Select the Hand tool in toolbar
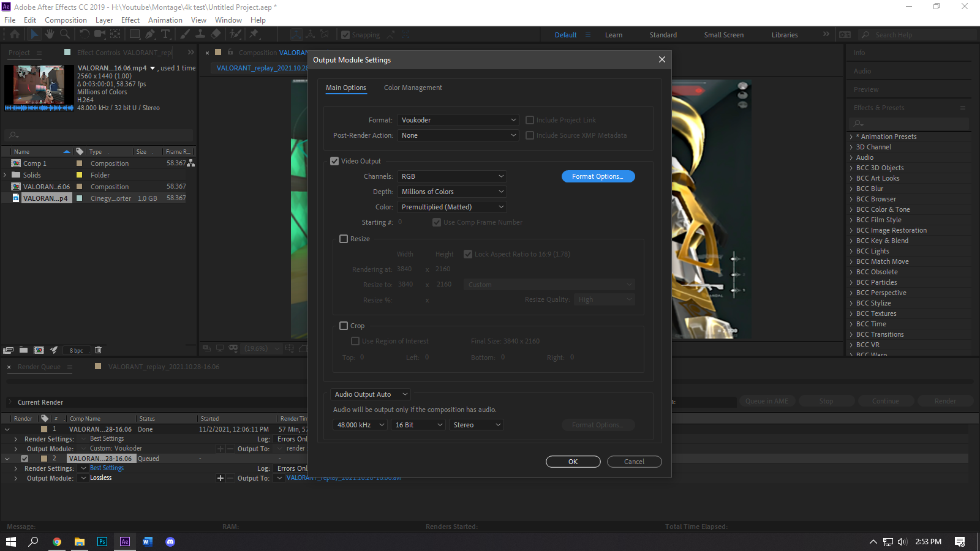 pyautogui.click(x=50, y=34)
